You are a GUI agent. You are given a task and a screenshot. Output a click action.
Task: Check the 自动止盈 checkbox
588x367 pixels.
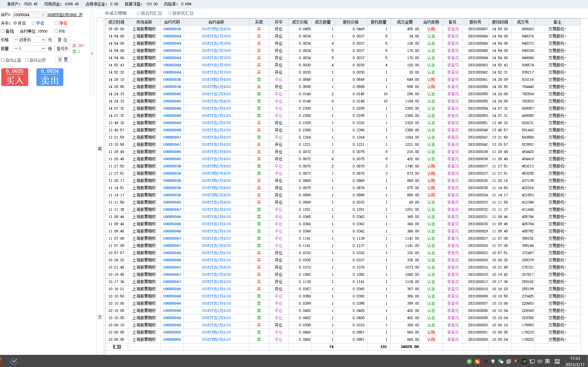pos(3,60)
